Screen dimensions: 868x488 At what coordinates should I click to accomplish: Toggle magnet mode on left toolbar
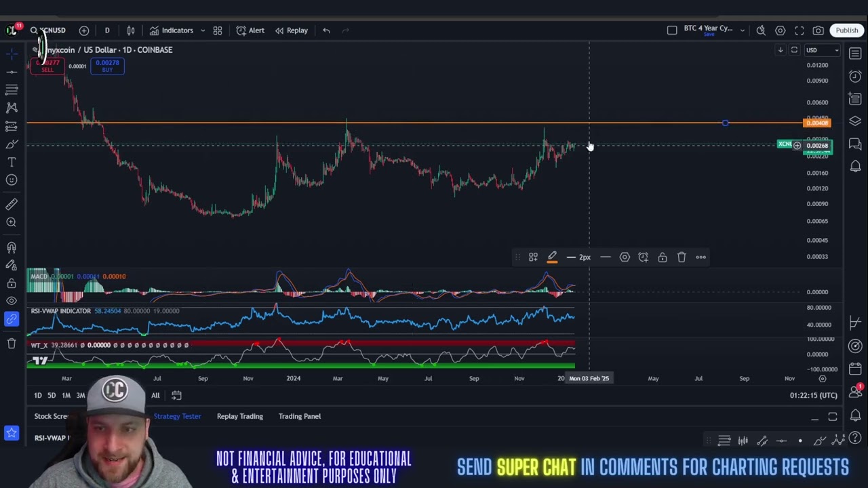(x=12, y=247)
